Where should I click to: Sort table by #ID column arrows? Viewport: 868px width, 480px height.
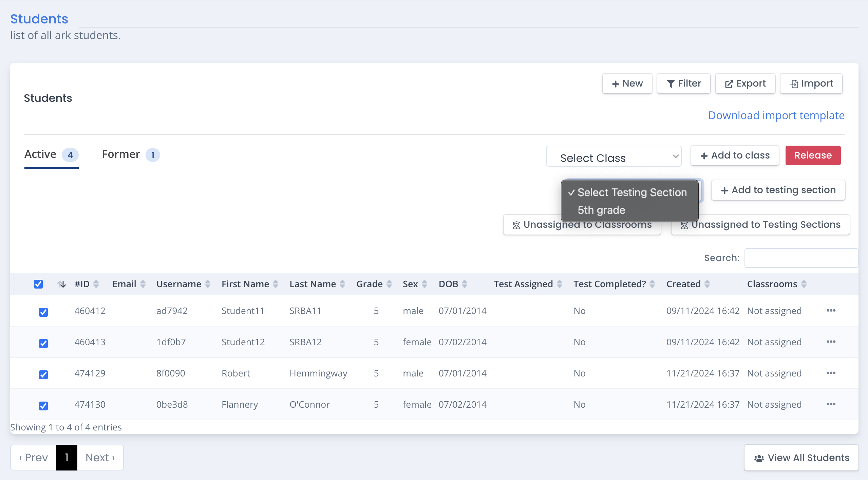point(96,284)
